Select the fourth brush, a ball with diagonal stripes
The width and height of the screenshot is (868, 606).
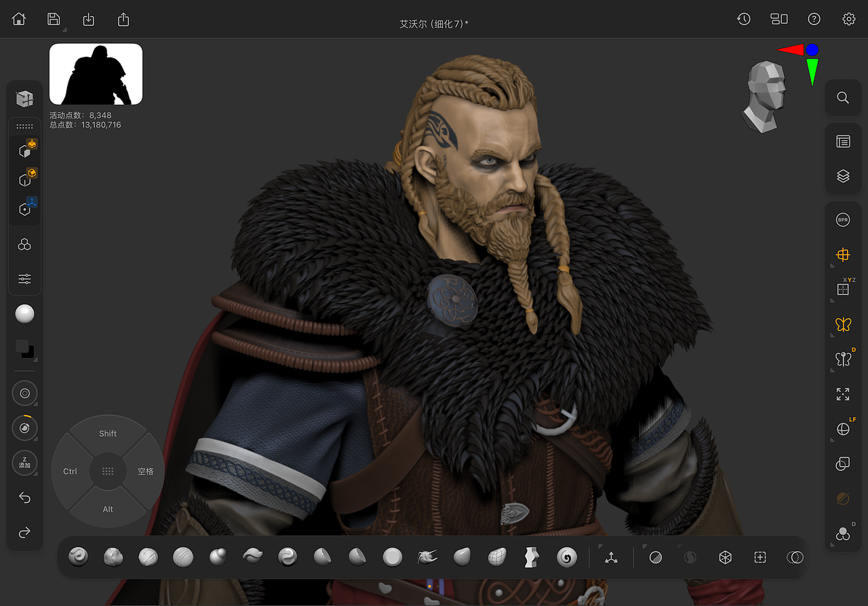coord(183,557)
